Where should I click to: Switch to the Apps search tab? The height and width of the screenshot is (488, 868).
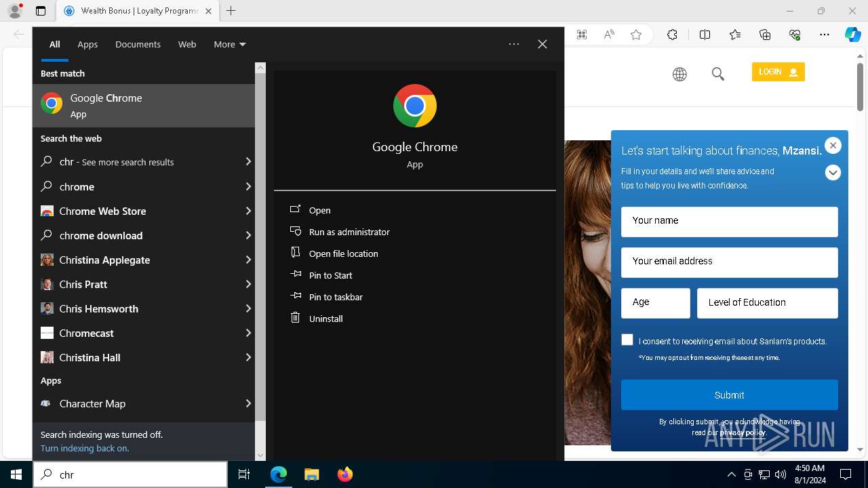pos(87,44)
